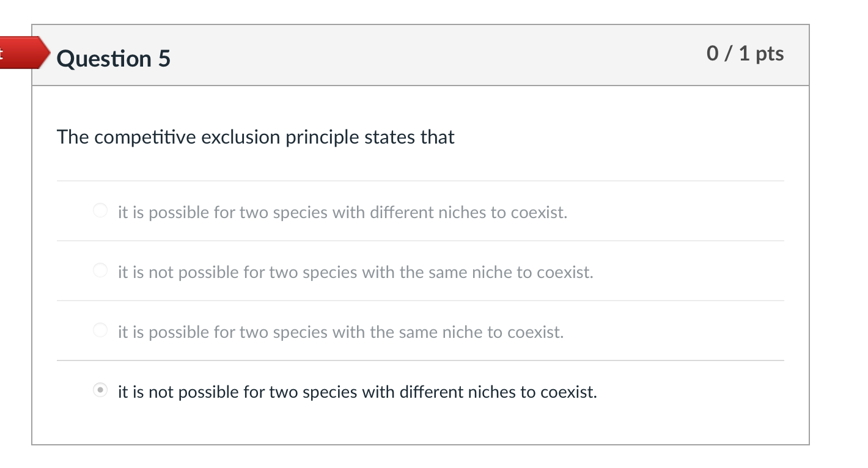Click divider line above the selected last answer

coord(420,360)
